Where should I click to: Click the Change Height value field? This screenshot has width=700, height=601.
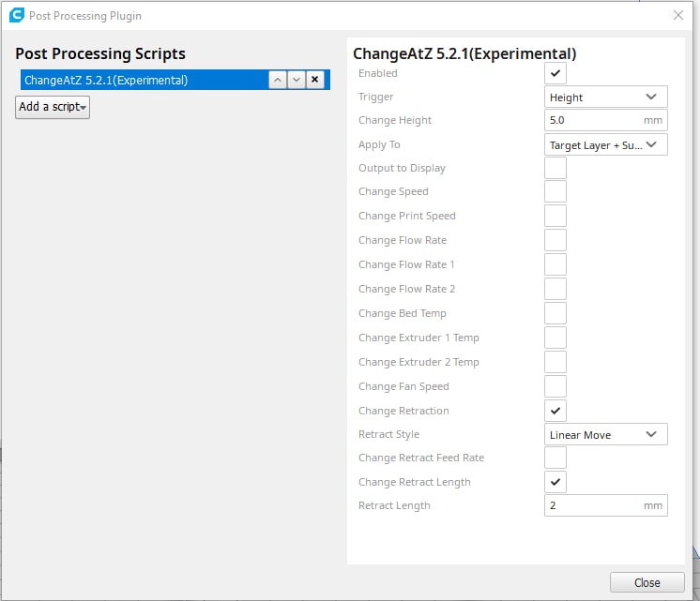pyautogui.click(x=605, y=120)
